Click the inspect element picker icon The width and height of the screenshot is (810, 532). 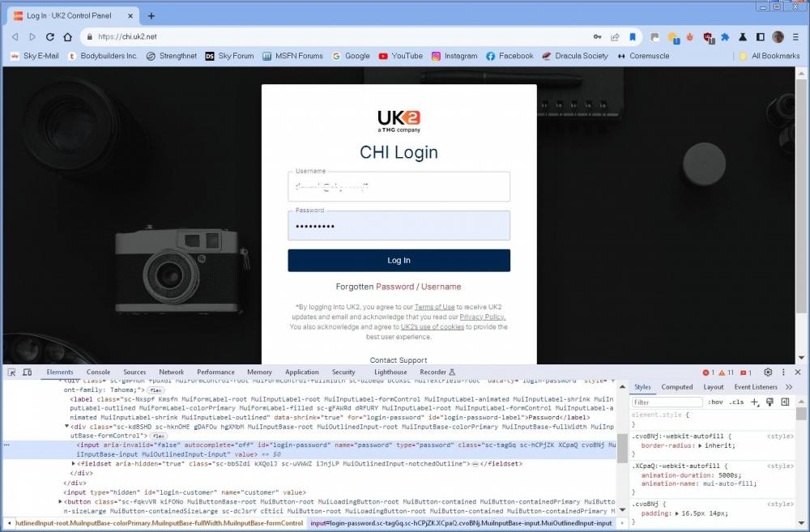(x=11, y=372)
